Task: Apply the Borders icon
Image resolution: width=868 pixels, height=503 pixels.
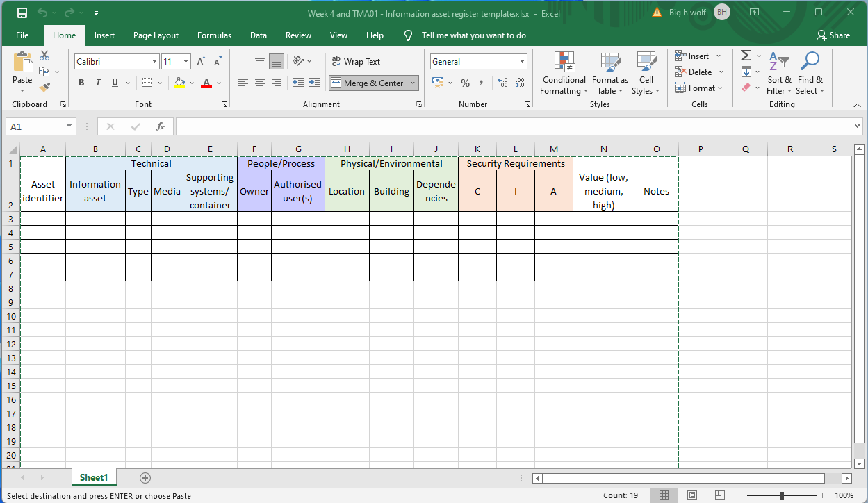Action: (147, 83)
